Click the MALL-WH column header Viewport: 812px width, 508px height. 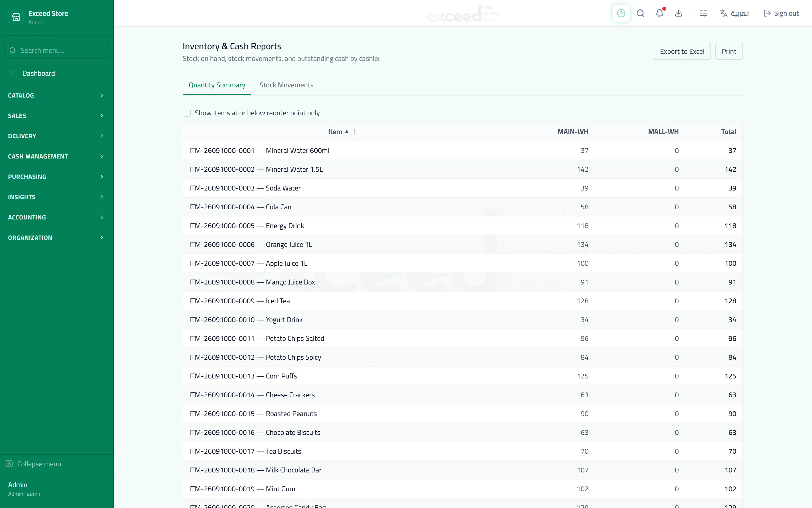[x=663, y=132]
